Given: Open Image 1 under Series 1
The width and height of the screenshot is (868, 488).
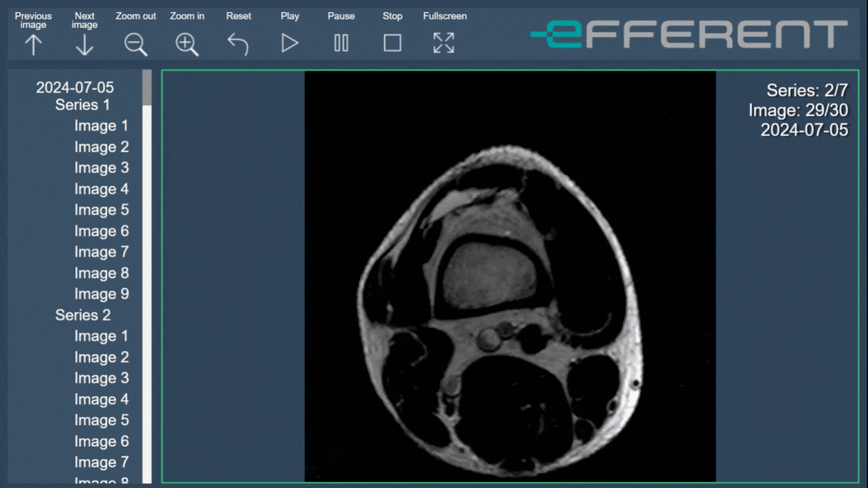Looking at the screenshot, I should pos(101,126).
